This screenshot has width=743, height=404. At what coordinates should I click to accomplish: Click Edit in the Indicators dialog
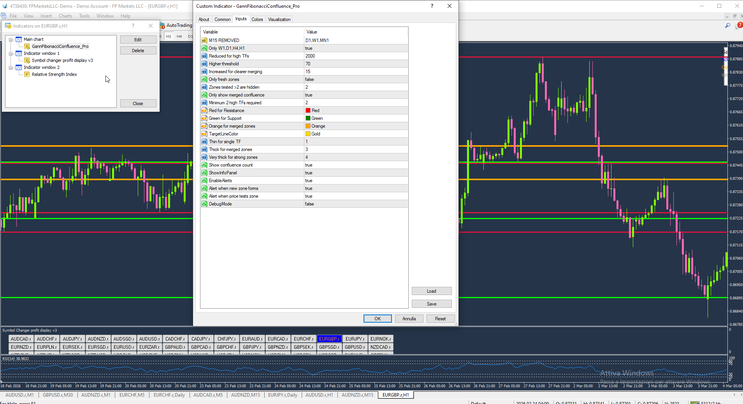pos(138,40)
